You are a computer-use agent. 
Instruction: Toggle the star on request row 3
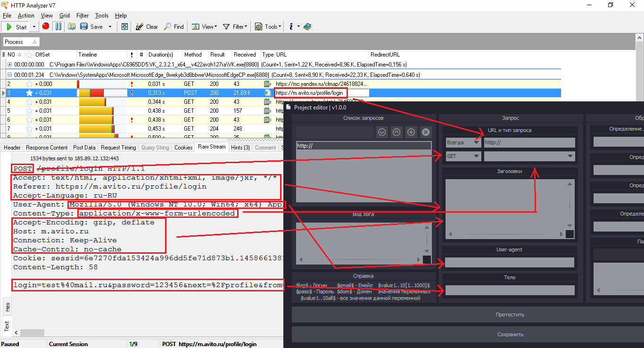point(29,93)
